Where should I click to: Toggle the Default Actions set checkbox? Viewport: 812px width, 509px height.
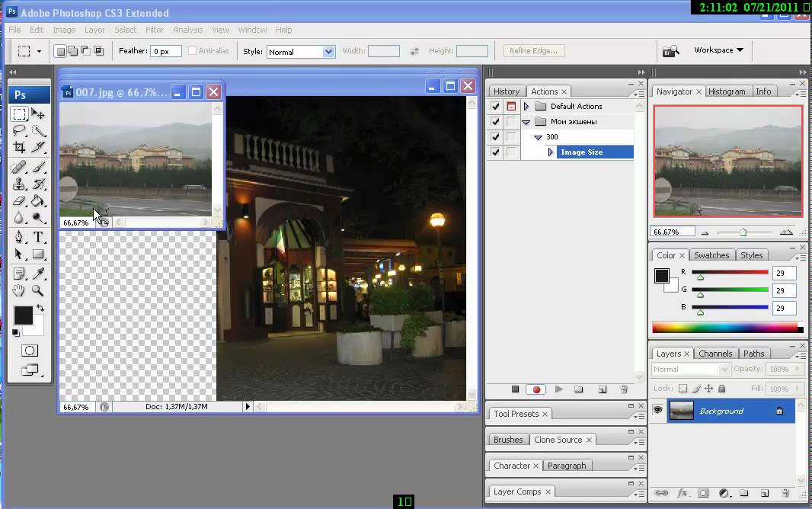[x=496, y=106]
